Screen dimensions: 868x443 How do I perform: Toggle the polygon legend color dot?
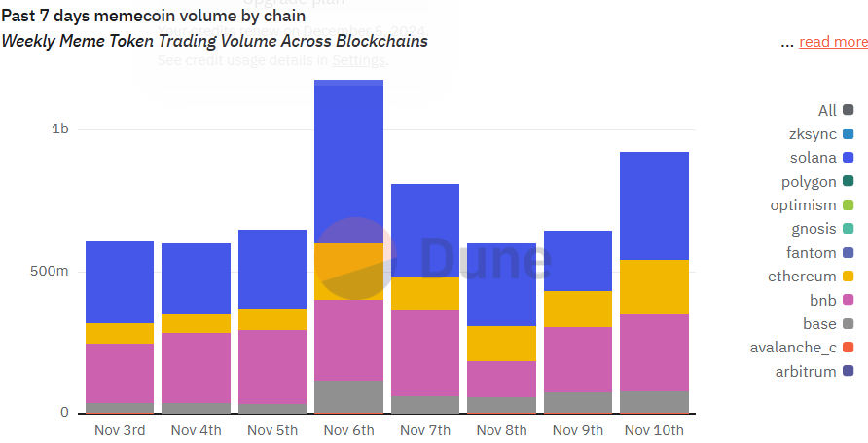[849, 181]
